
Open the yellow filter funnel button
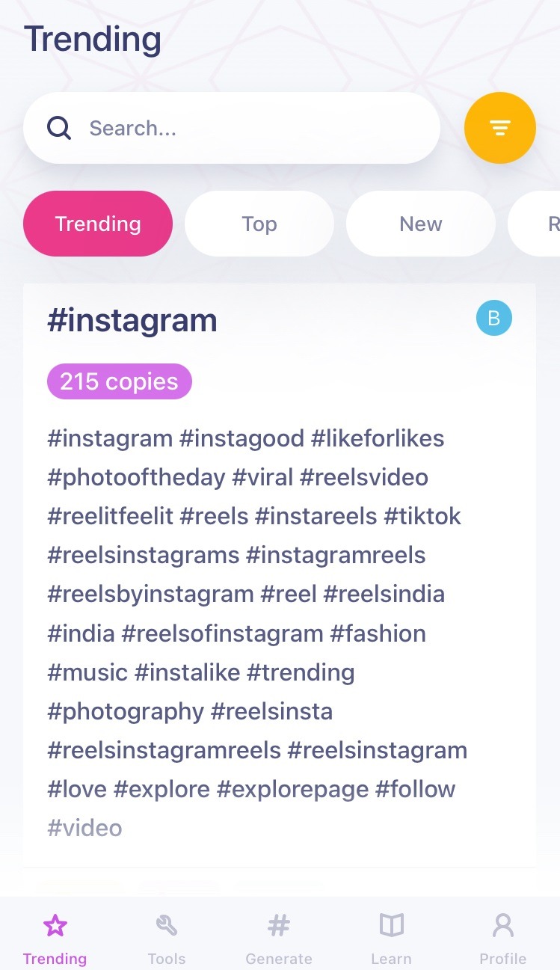click(x=499, y=128)
